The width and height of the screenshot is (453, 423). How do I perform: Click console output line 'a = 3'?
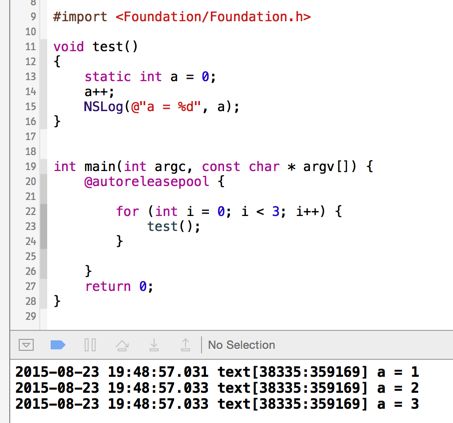[217, 404]
